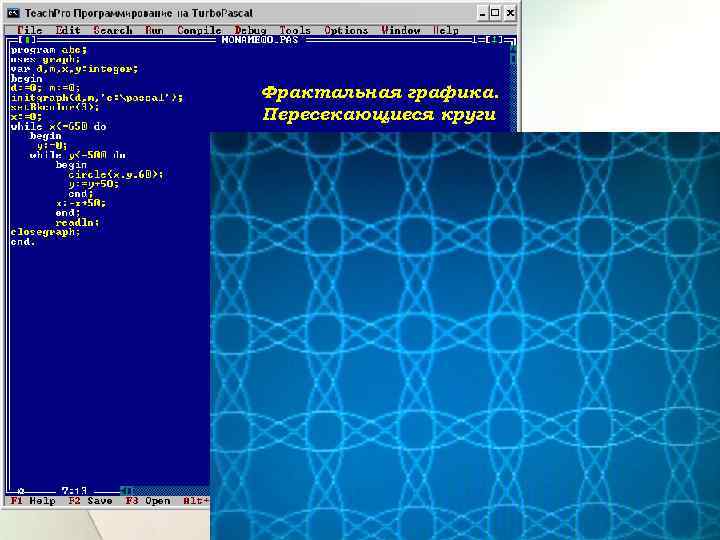720x540 pixels.
Task: Minimize the TeachPro window
Action: [x=482, y=13]
